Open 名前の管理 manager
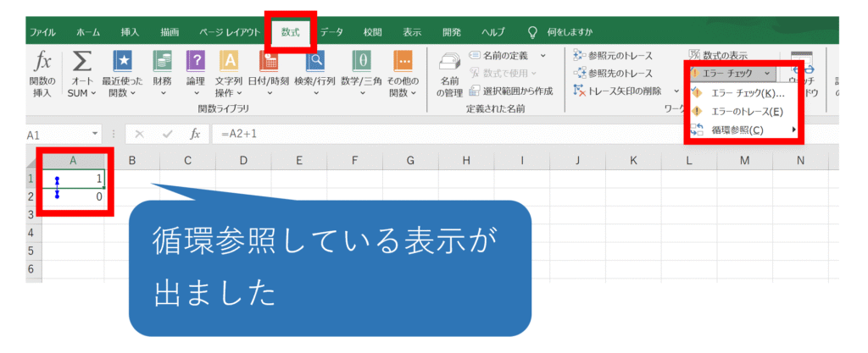 tap(449, 75)
